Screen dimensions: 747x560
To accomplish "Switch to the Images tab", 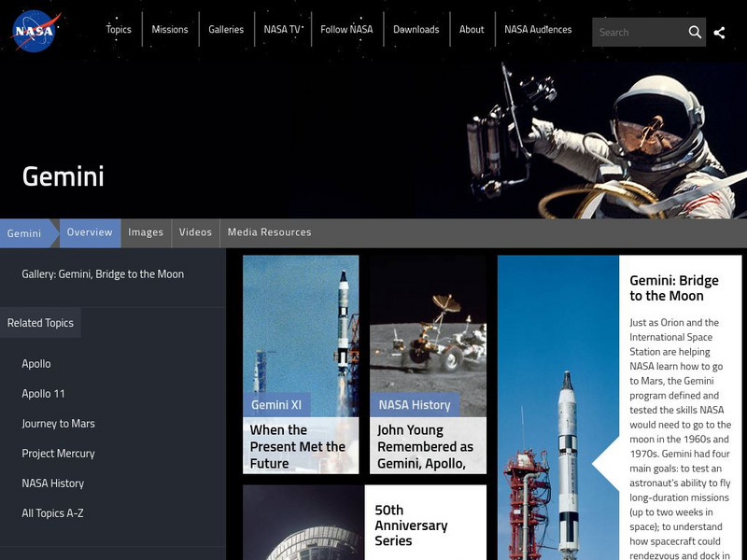I will coord(146,232).
